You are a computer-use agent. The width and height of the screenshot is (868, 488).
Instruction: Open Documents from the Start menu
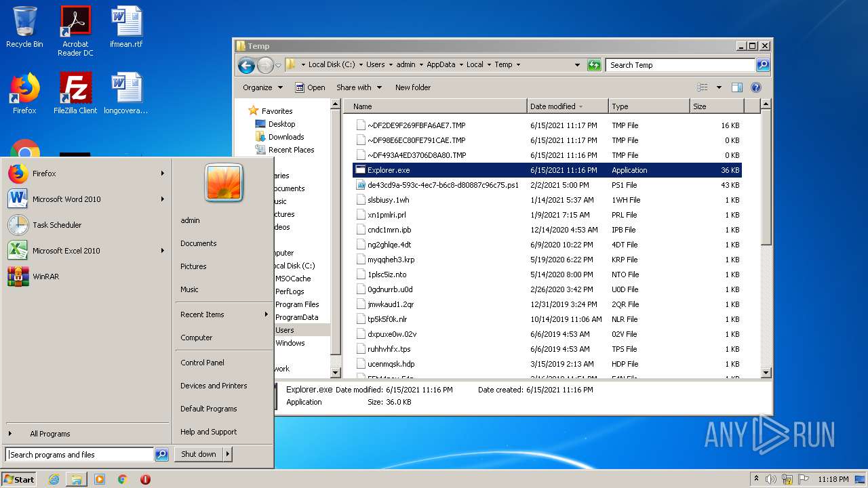click(x=199, y=243)
